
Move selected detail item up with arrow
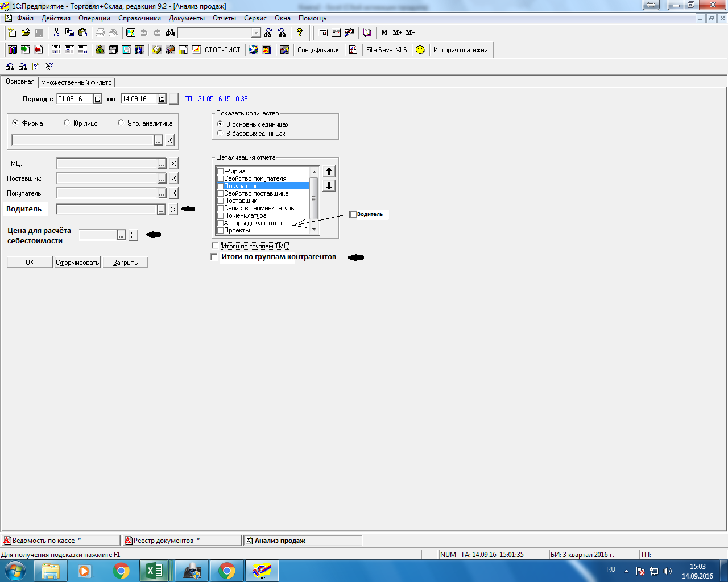coord(329,172)
